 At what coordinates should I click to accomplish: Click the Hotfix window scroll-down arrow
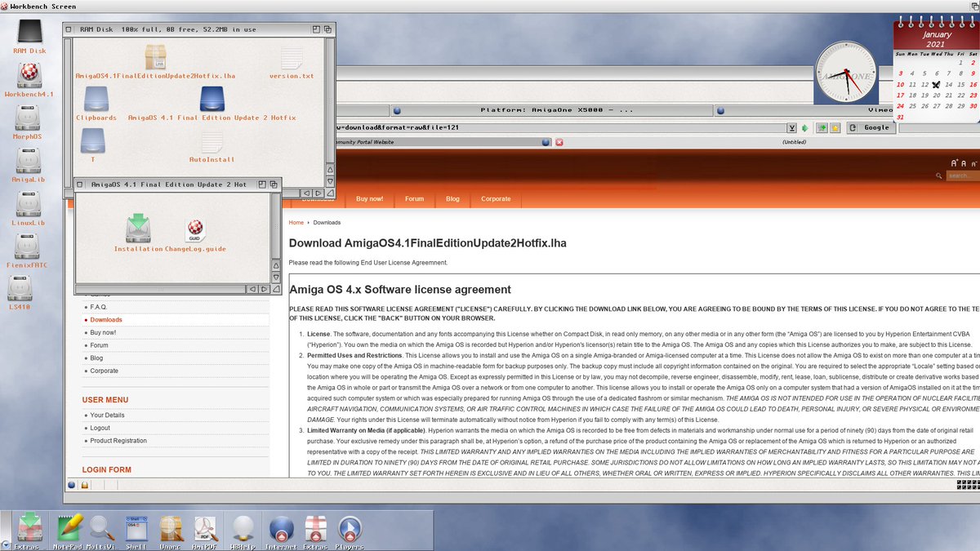pyautogui.click(x=276, y=278)
